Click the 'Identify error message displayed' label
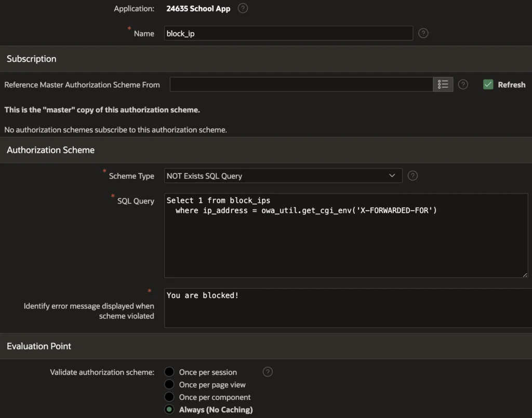 point(89,311)
